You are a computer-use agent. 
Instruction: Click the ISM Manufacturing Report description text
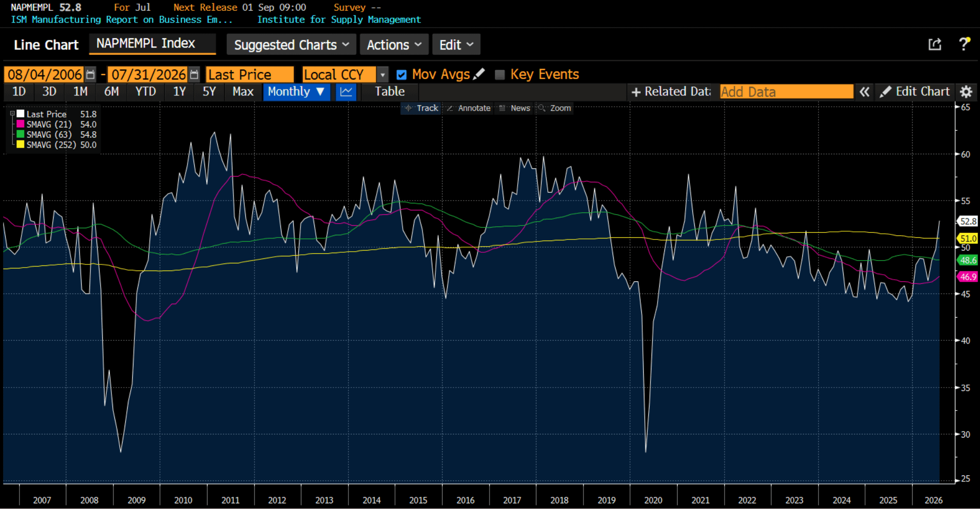(x=122, y=20)
